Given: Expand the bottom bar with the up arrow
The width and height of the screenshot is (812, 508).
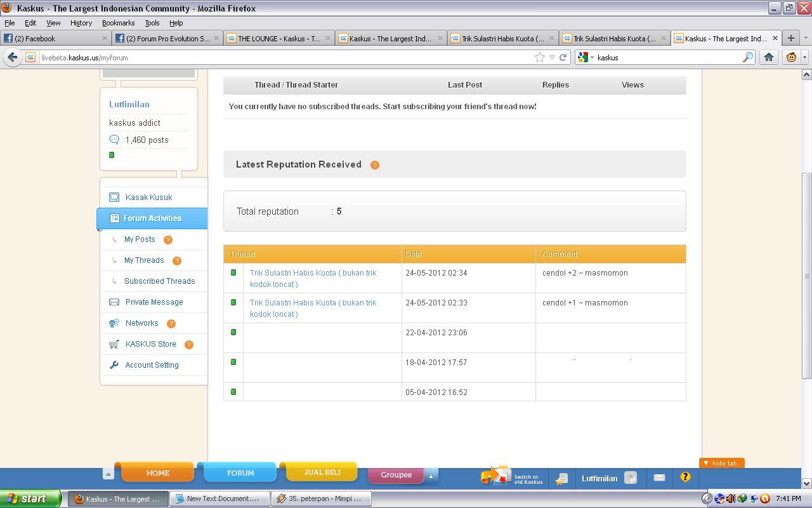Looking at the screenshot, I should pos(108,474).
